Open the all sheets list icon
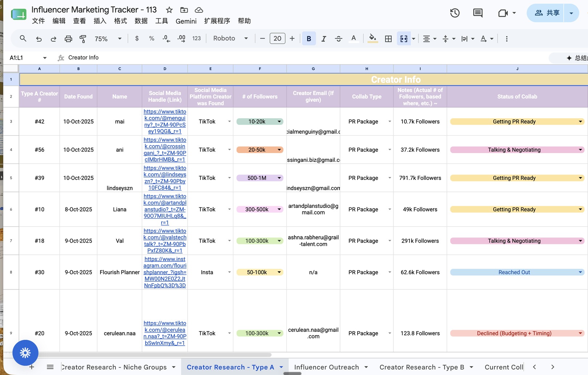Screen dimensions: 588x375 [50, 367]
